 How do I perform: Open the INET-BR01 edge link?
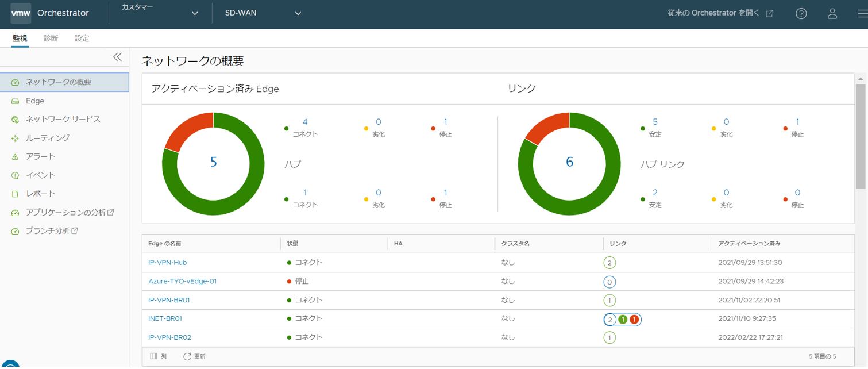[x=165, y=318]
